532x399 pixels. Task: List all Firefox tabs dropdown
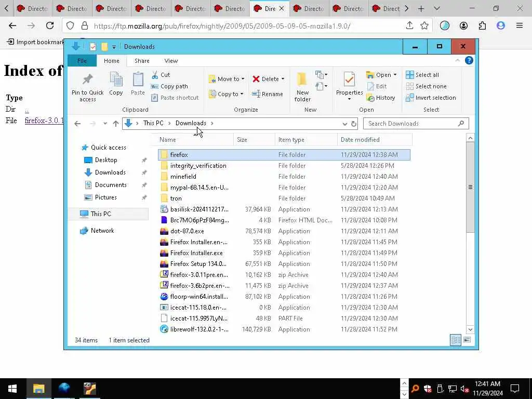pyautogui.click(x=436, y=8)
